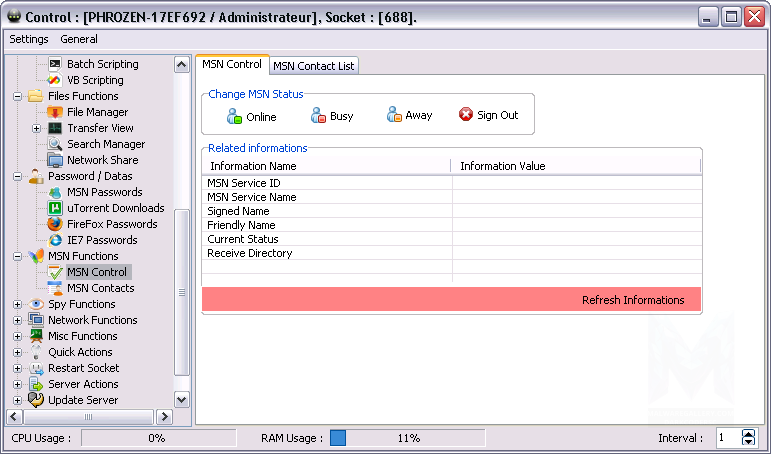Image resolution: width=771 pixels, height=454 pixels.
Task: Increase the Interval value with up arrow
Action: [749, 433]
